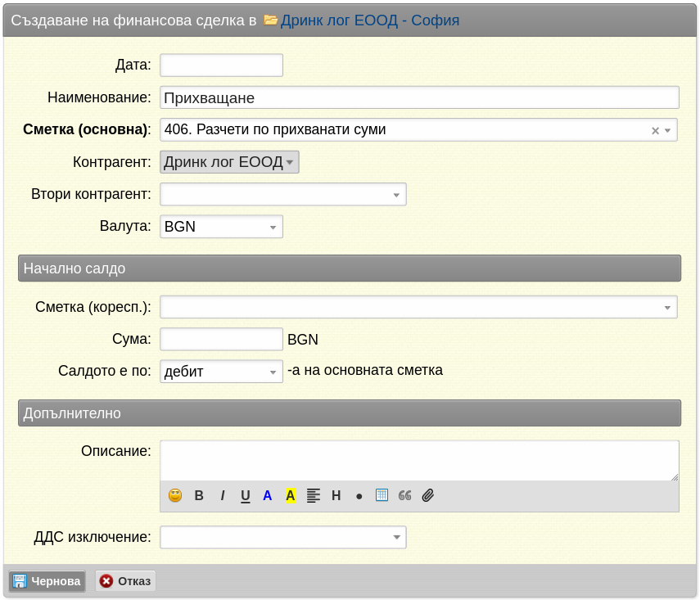This screenshot has width=700, height=600.
Task: Insert a quote block
Action: (x=404, y=495)
